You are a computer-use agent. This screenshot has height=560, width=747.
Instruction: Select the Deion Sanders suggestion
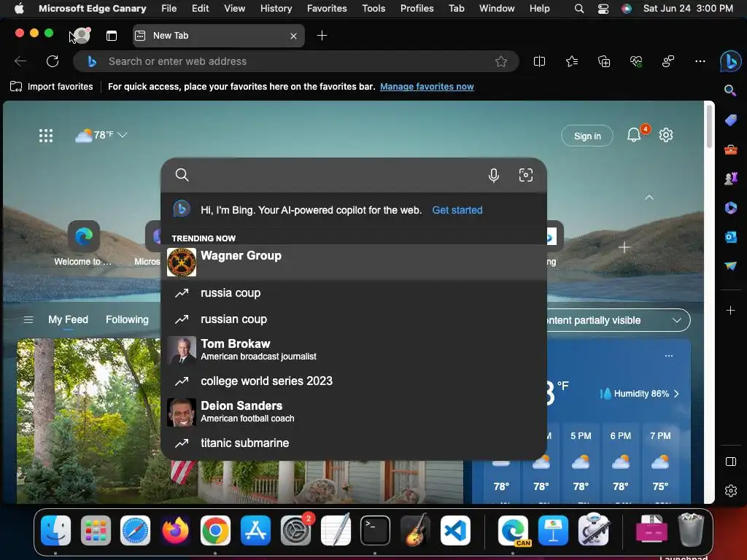pos(354,412)
